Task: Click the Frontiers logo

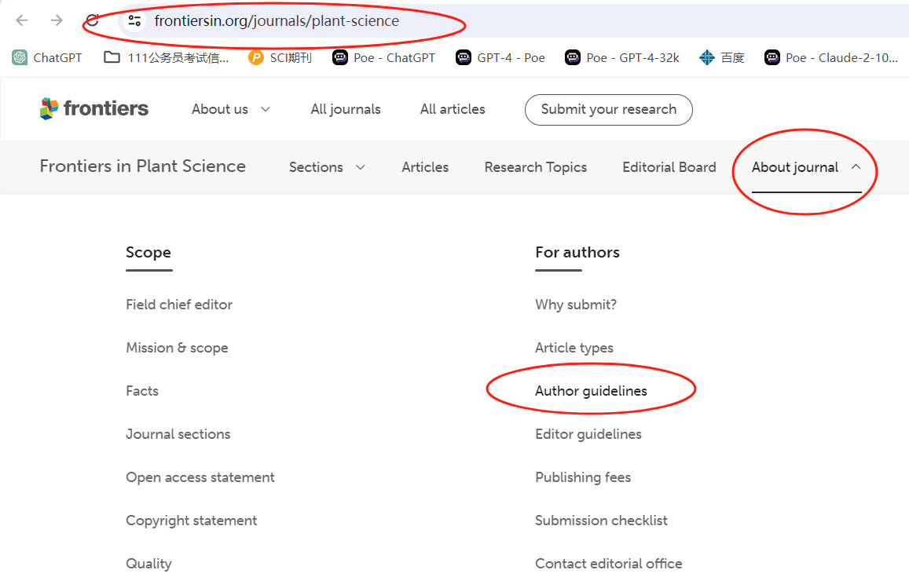Action: (x=94, y=108)
